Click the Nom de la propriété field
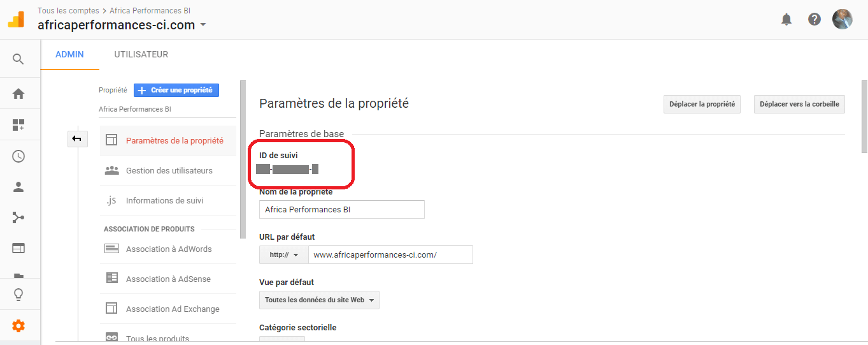868x345 pixels. [342, 209]
